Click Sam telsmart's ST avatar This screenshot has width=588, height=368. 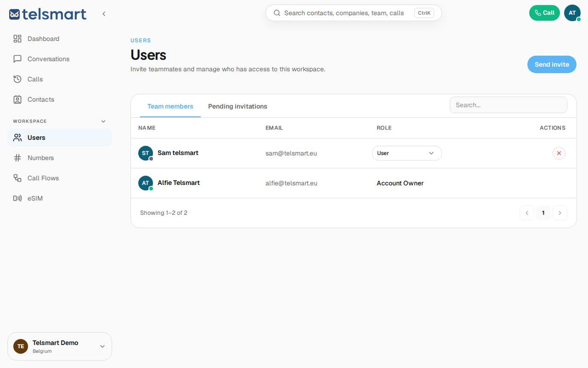pyautogui.click(x=146, y=153)
